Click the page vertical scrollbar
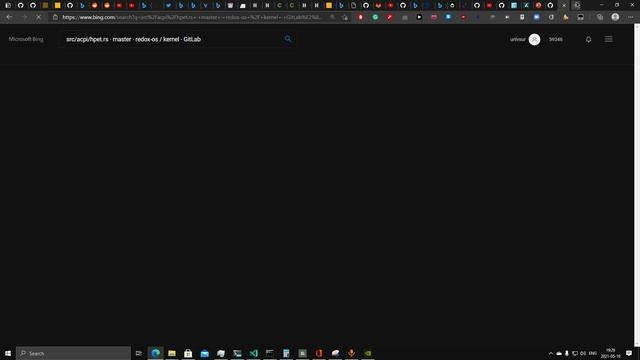Screen dimensions: 640x360 pos(637,184)
